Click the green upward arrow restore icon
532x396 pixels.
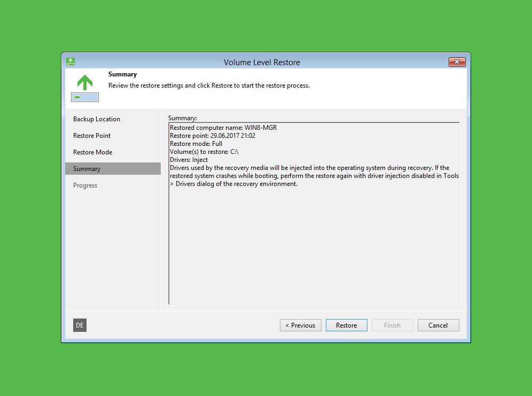pyautogui.click(x=85, y=82)
